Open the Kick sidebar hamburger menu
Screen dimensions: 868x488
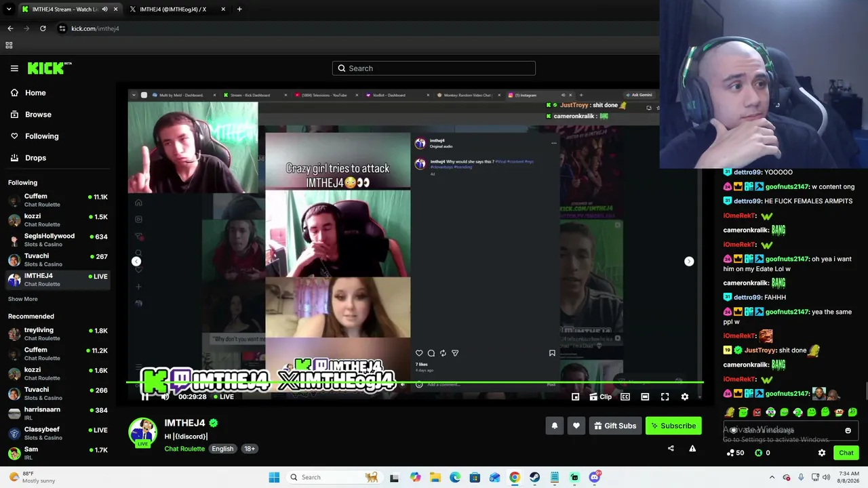14,68
